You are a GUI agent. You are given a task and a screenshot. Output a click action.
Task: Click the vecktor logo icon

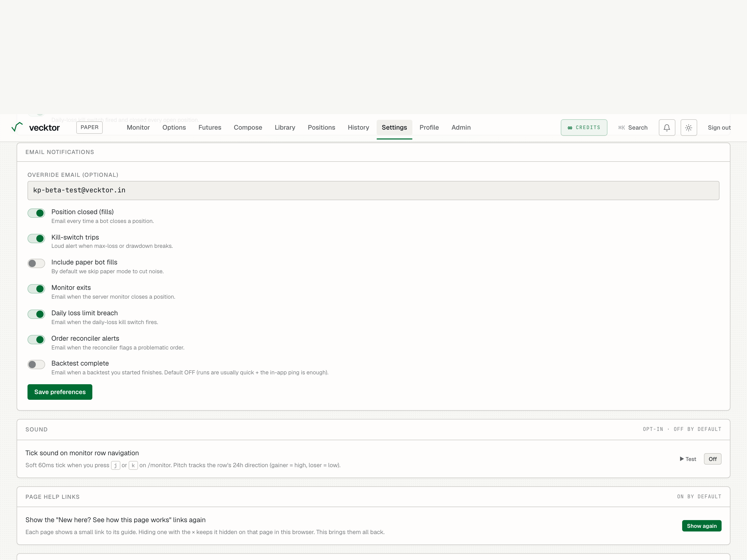pyautogui.click(x=17, y=127)
